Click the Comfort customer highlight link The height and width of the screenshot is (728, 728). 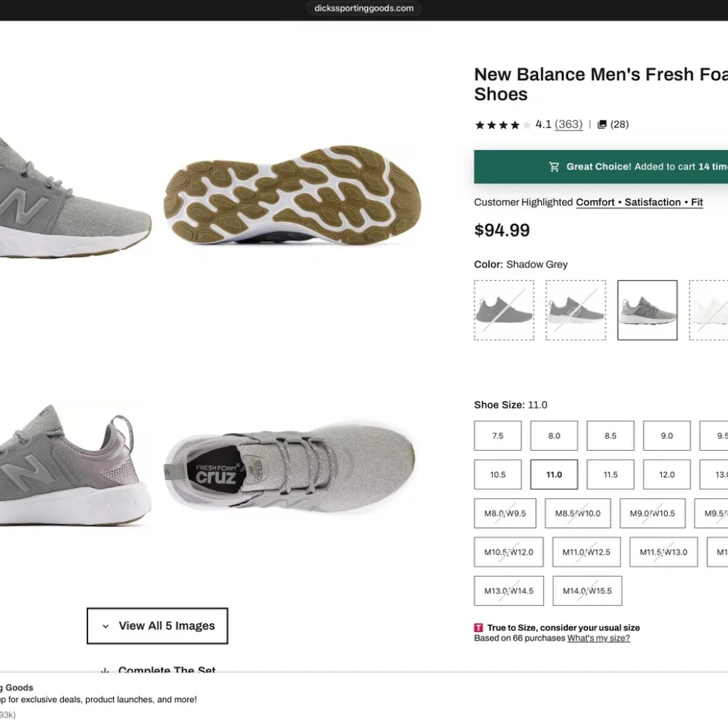(x=595, y=202)
